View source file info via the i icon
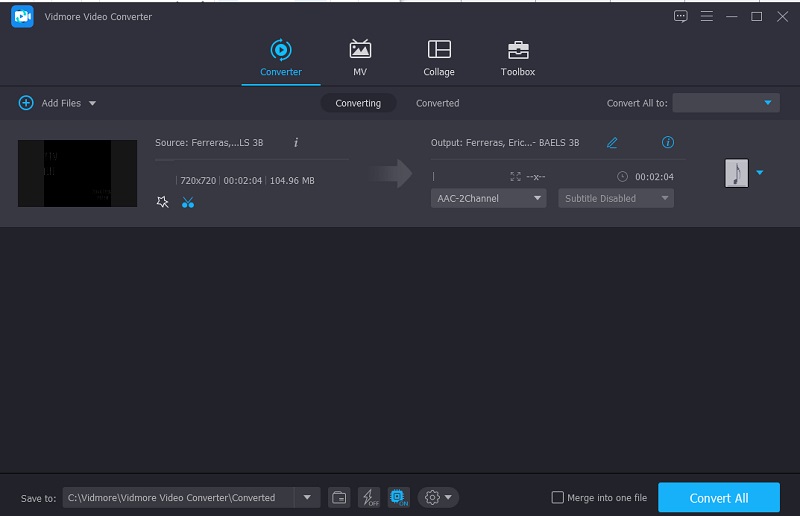The image size is (800, 516). [x=296, y=143]
